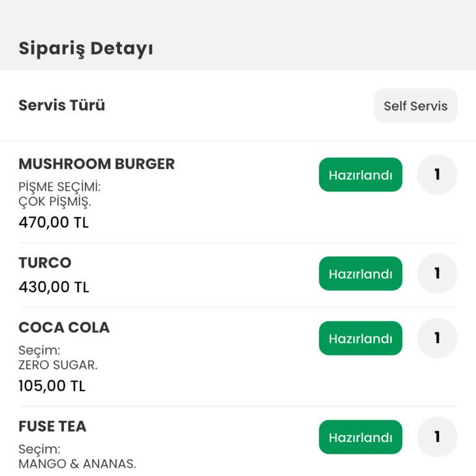Select the COCA COLA item name
Viewport: 476px width, 476px height.
tap(64, 328)
